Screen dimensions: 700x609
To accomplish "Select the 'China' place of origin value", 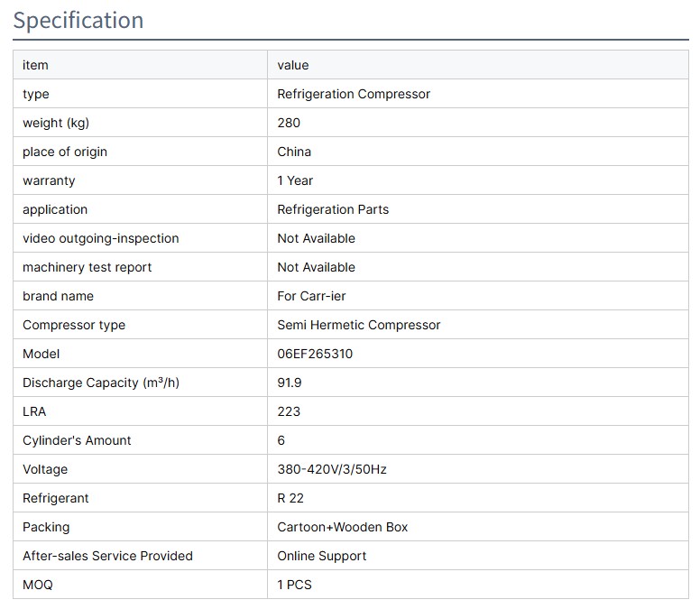I will pyautogui.click(x=294, y=152).
